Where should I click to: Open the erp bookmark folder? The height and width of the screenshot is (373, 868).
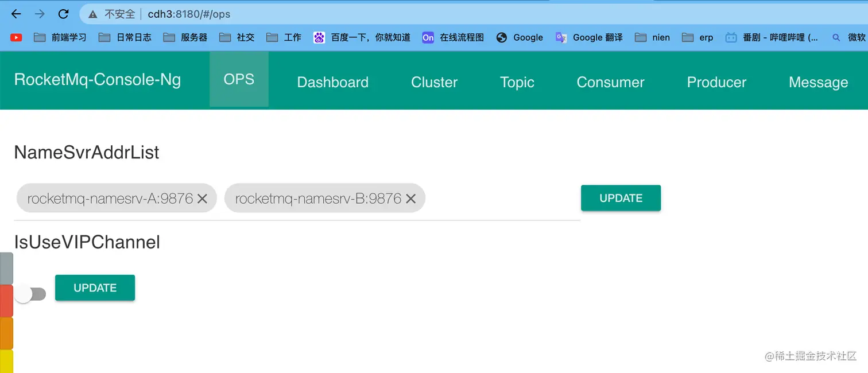[697, 37]
